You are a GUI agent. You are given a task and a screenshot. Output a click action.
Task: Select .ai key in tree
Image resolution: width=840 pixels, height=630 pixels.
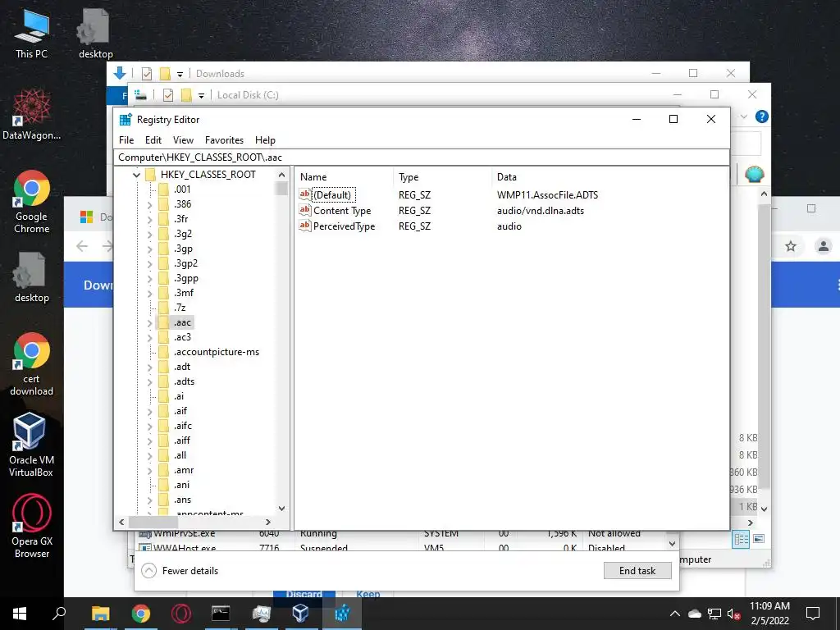coord(178,396)
